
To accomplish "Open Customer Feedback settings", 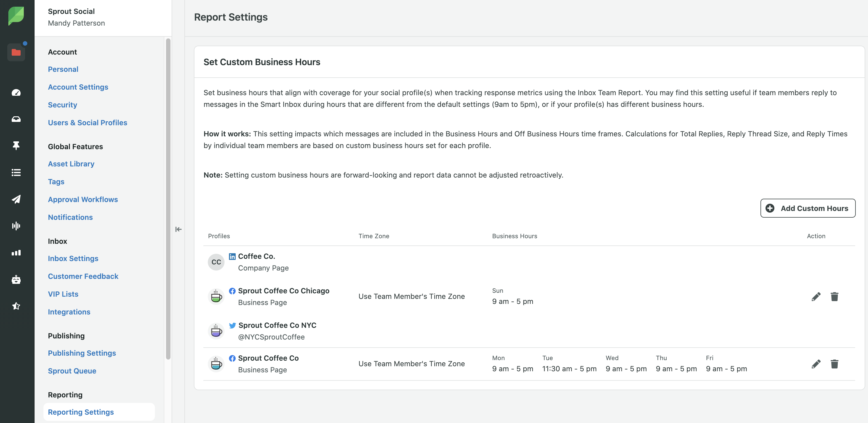I will click(83, 276).
